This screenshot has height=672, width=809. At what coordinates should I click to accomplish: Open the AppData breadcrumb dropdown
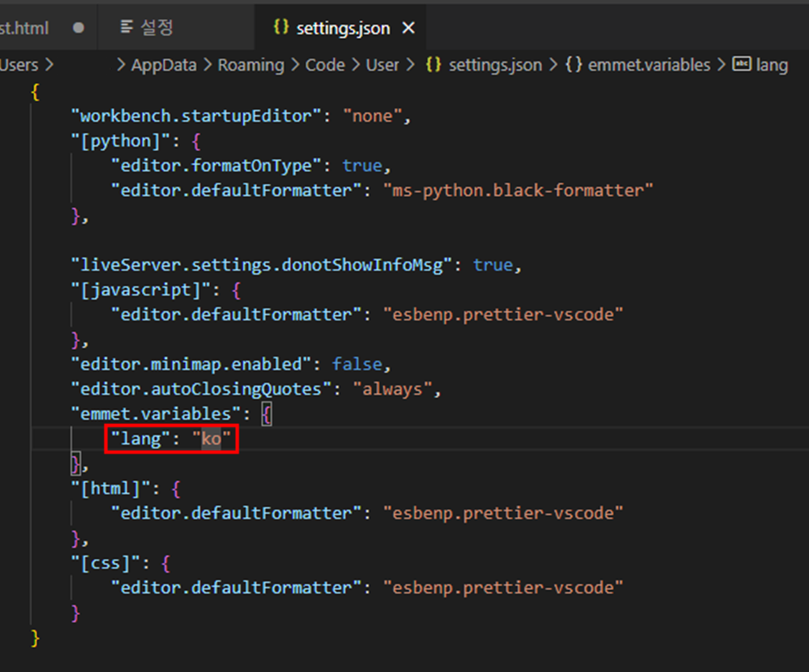pos(163,65)
